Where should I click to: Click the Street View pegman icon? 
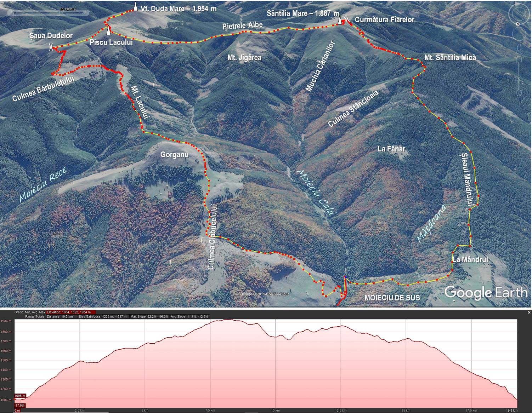point(519,48)
